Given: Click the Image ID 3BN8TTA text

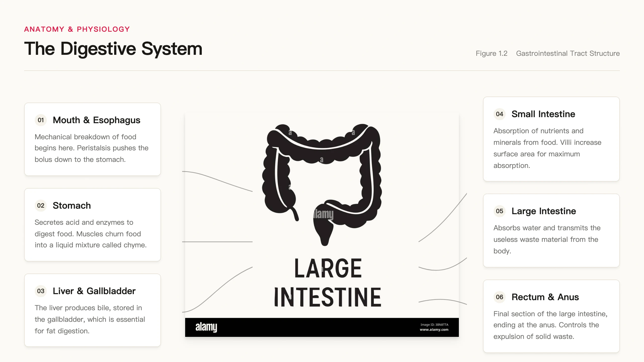Looking at the screenshot, I should click(x=434, y=325).
